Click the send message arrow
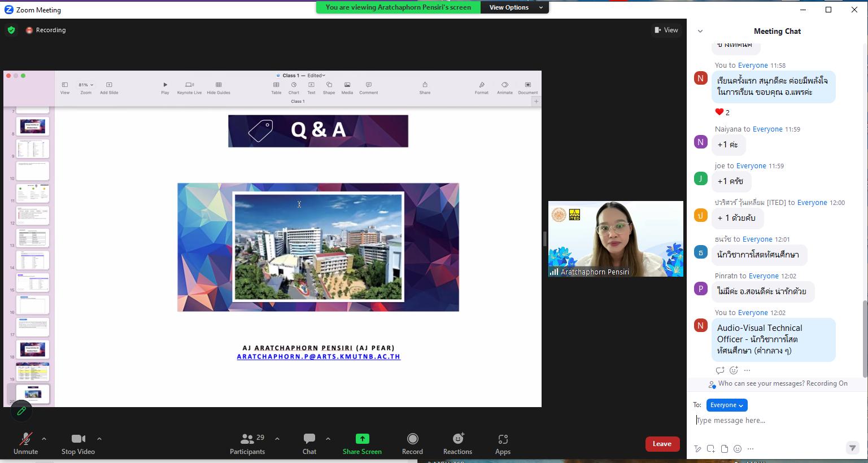 point(853,448)
